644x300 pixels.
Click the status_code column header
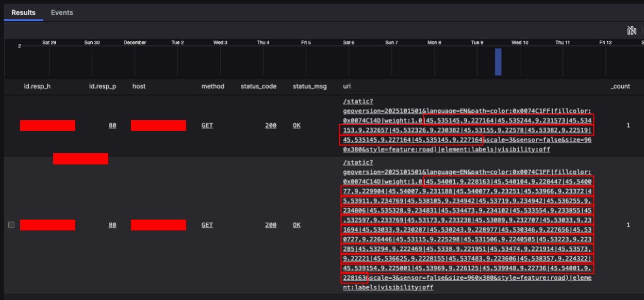(x=258, y=87)
